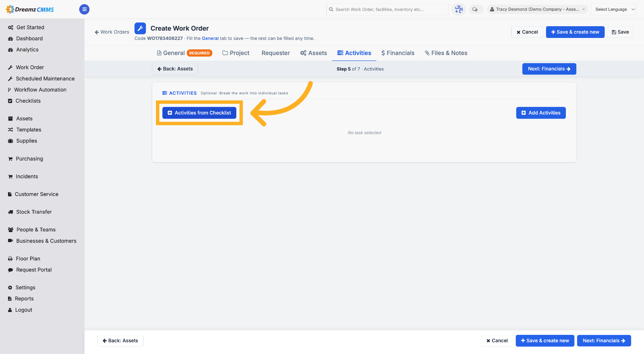Switch to the Requester tab
Screen dimensions: 644x354
point(275,53)
